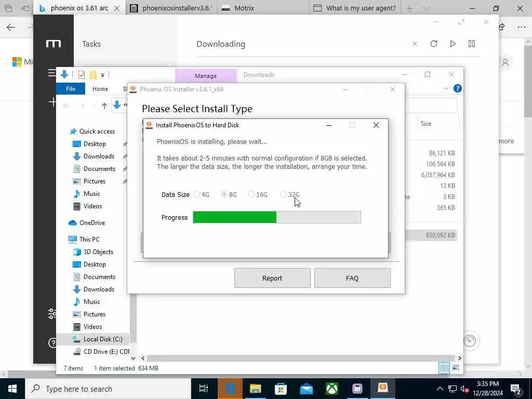Switch to details view icon in status bar

click(444, 368)
